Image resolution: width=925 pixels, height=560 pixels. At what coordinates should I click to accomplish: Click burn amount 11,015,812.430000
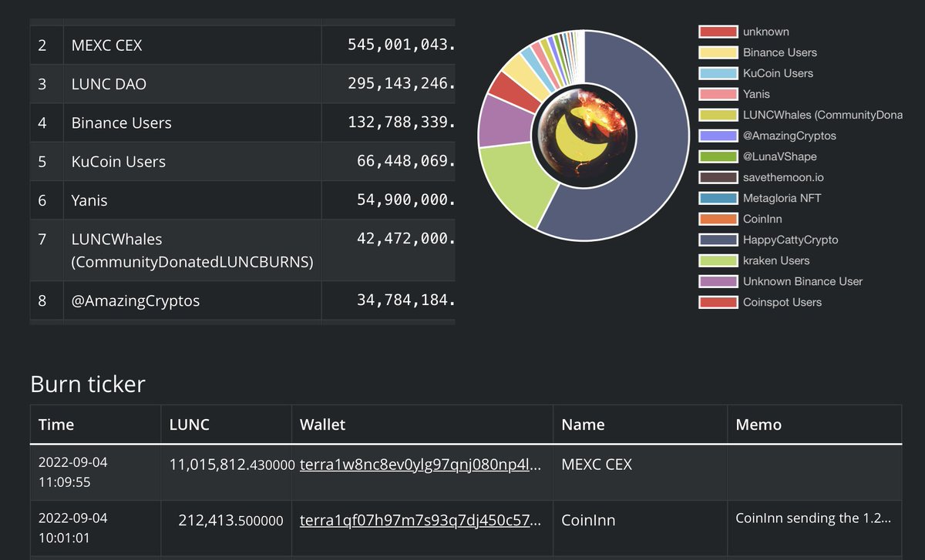click(x=233, y=465)
